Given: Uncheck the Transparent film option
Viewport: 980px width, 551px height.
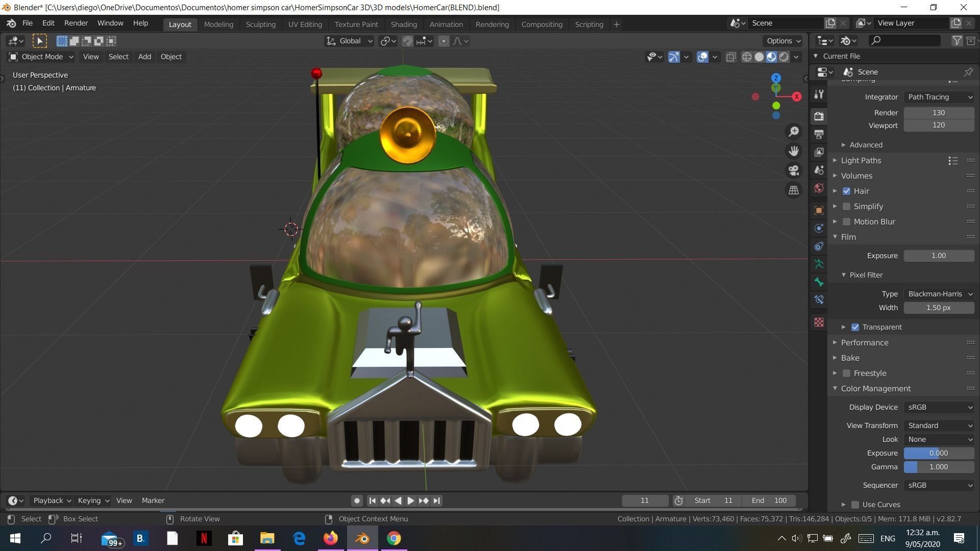Looking at the screenshot, I should click(x=855, y=328).
